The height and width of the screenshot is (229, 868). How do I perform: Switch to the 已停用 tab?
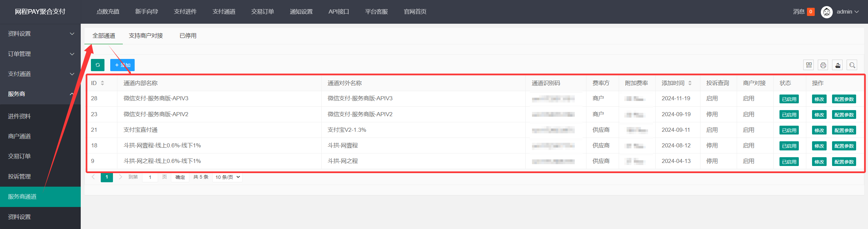[x=188, y=36]
